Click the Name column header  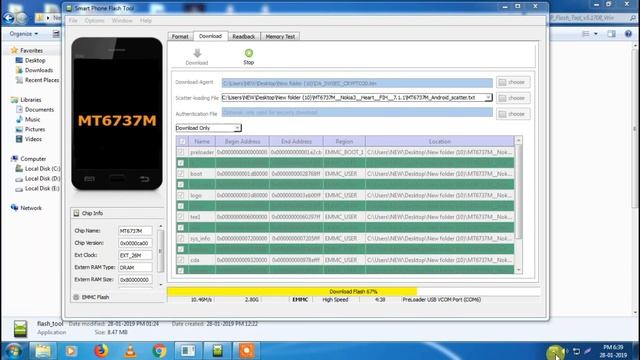coord(202,141)
